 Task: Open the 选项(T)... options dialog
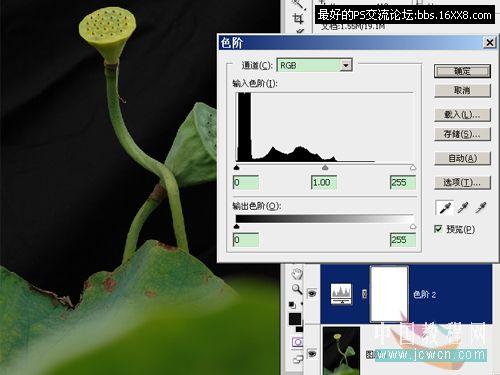coord(462,182)
